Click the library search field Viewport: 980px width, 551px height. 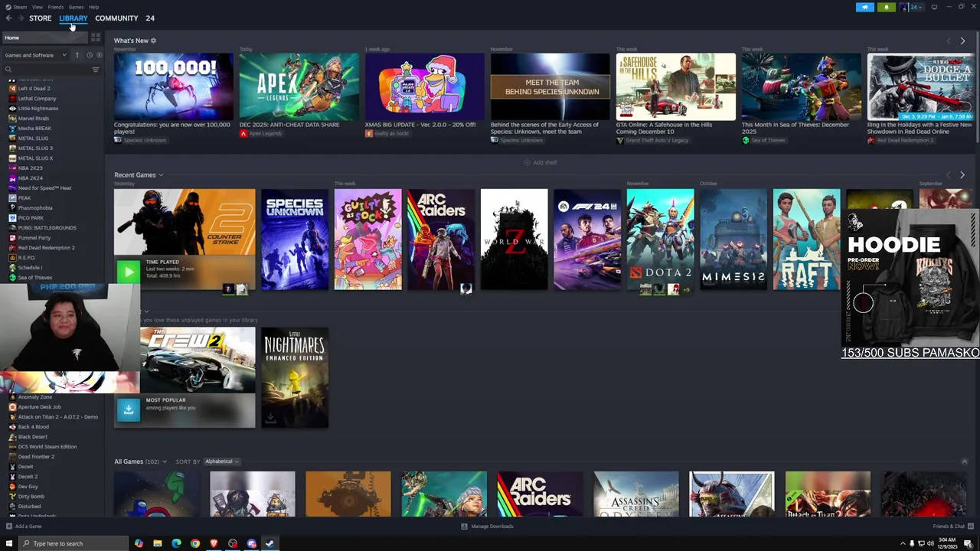47,70
